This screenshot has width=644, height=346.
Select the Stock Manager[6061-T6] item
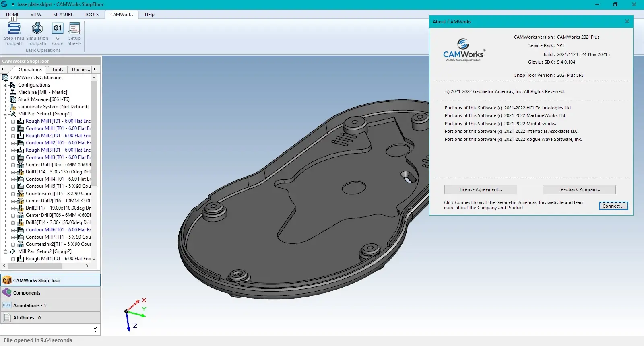[x=43, y=99]
